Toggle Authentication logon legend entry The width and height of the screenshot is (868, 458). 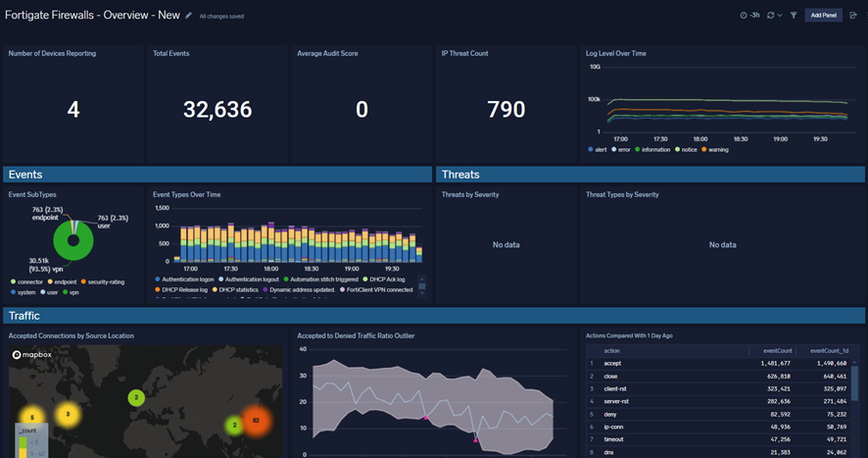click(184, 280)
